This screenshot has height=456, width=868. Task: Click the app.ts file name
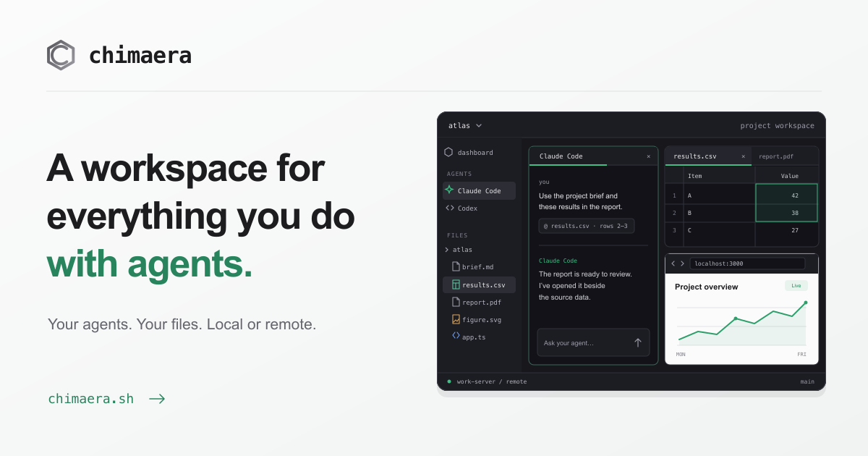[474, 337]
